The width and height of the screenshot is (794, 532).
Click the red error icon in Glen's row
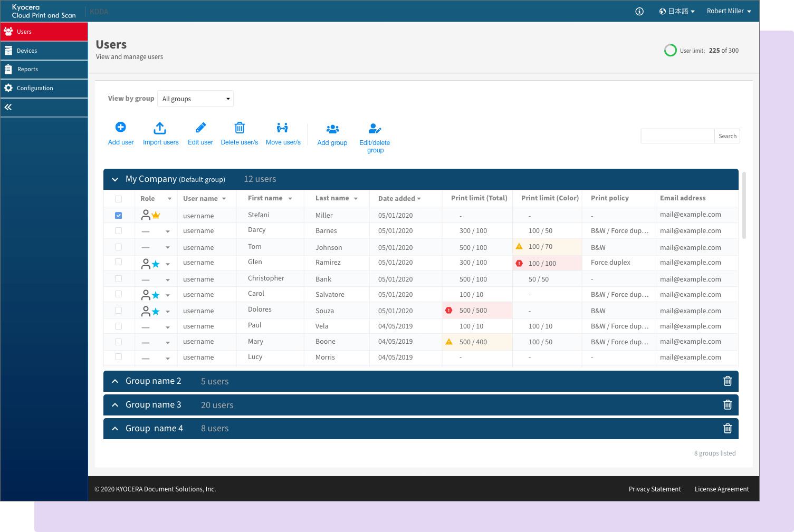coord(519,263)
